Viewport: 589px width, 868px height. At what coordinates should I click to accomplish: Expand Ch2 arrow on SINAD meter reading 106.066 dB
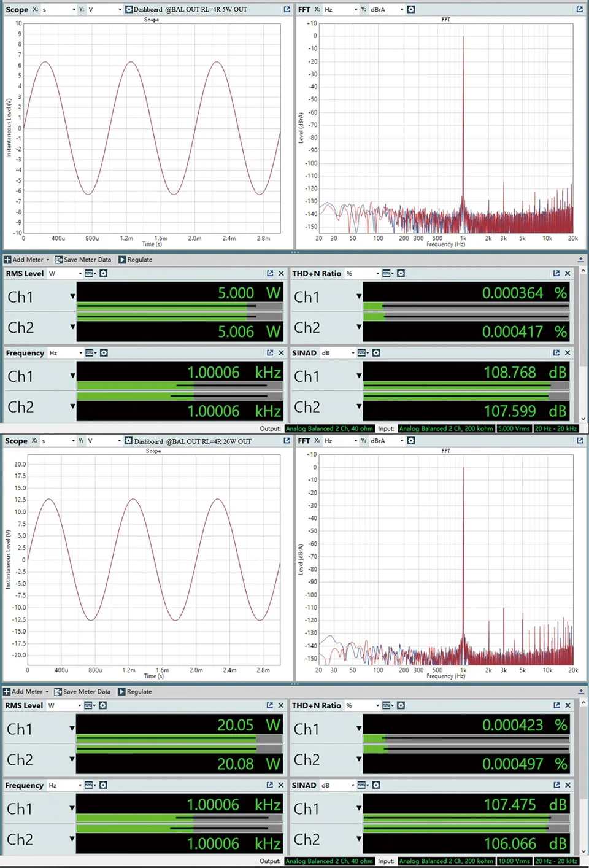pos(359,839)
